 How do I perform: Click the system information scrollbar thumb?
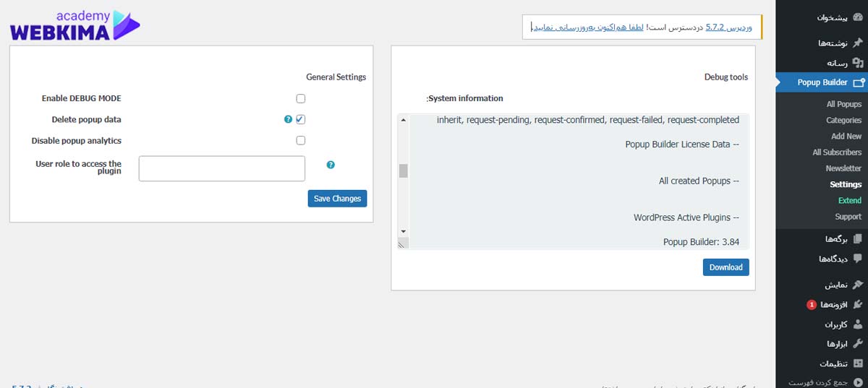click(403, 171)
